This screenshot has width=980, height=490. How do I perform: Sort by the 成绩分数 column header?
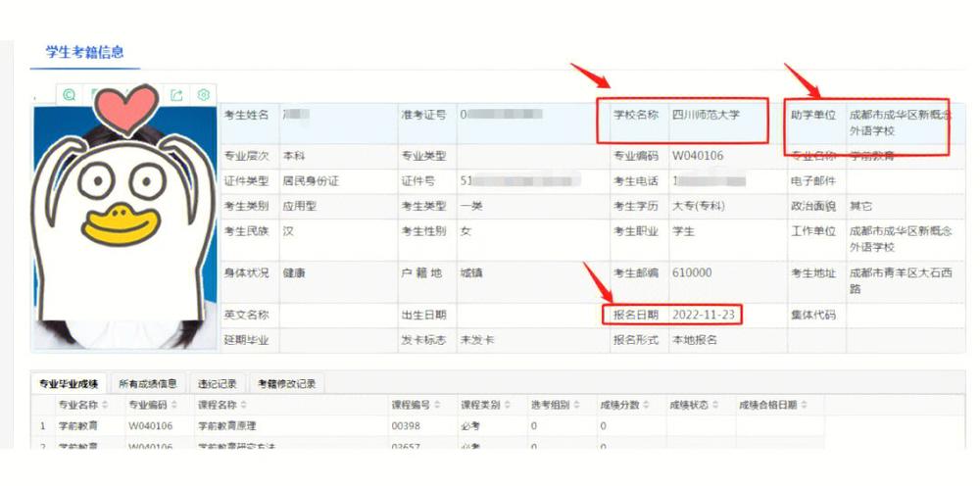pyautogui.click(x=625, y=405)
